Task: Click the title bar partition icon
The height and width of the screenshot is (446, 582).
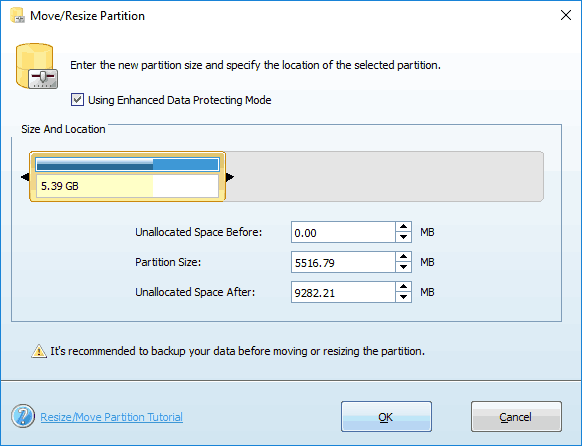Action: click(17, 16)
